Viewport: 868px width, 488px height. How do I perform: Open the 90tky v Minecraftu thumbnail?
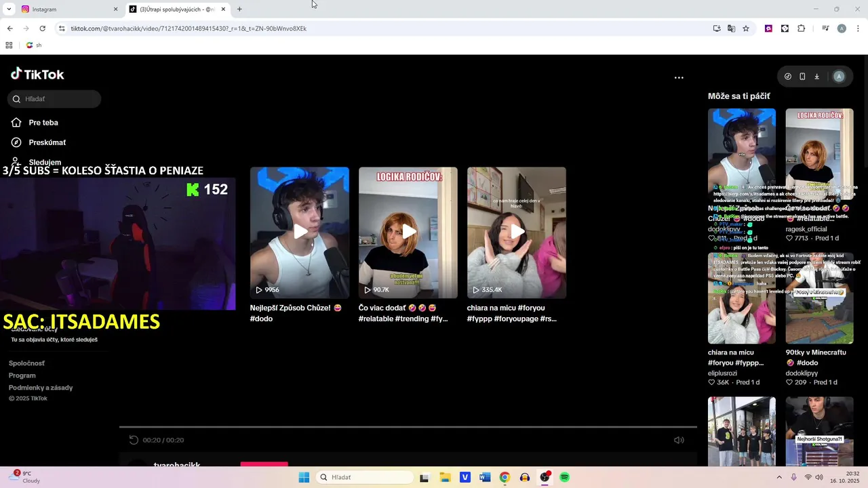819,298
